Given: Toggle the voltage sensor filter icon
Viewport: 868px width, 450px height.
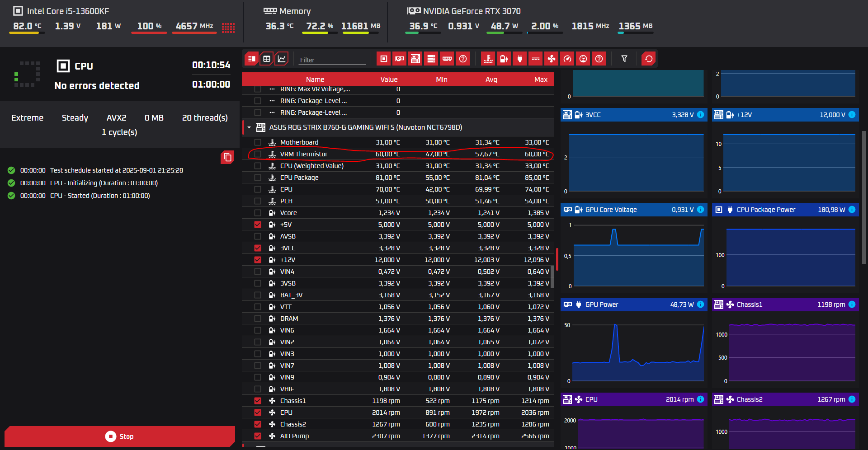Looking at the screenshot, I should pyautogui.click(x=504, y=59).
